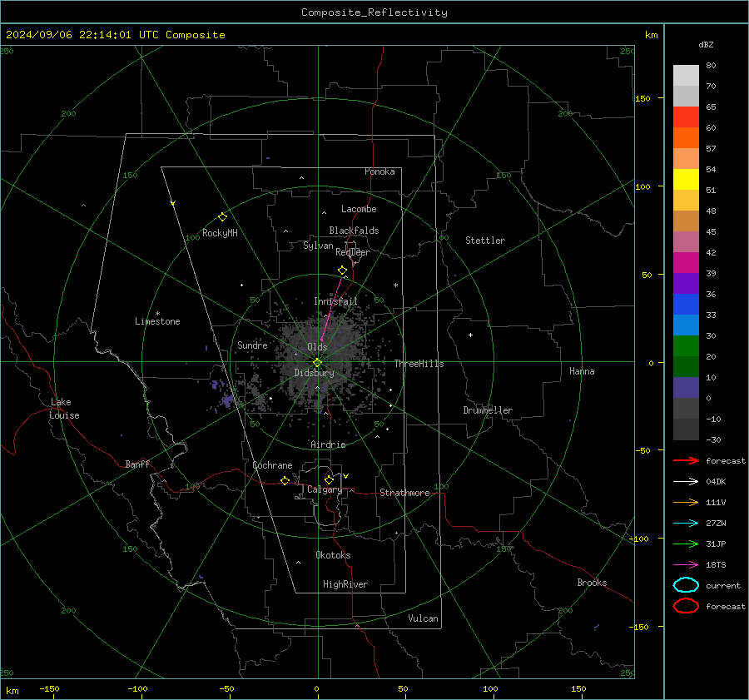Click the Sundre city label
The height and width of the screenshot is (700, 749).
(x=252, y=345)
